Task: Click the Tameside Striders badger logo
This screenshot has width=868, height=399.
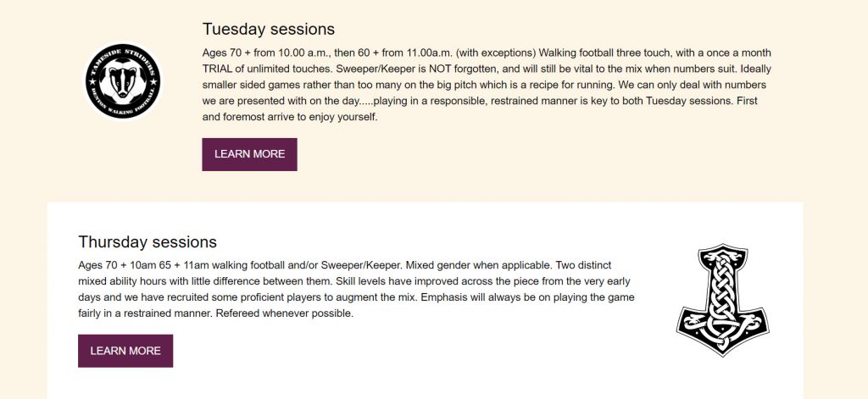Action: [x=123, y=80]
